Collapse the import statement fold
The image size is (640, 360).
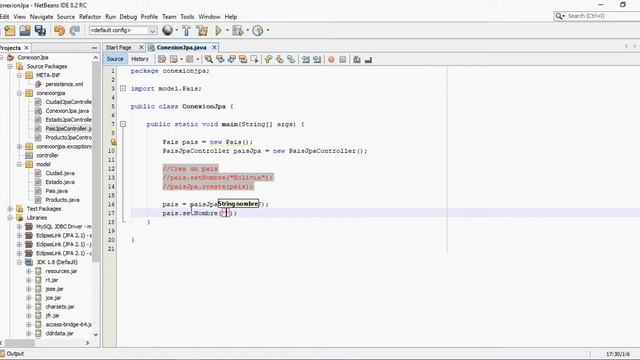(123, 89)
